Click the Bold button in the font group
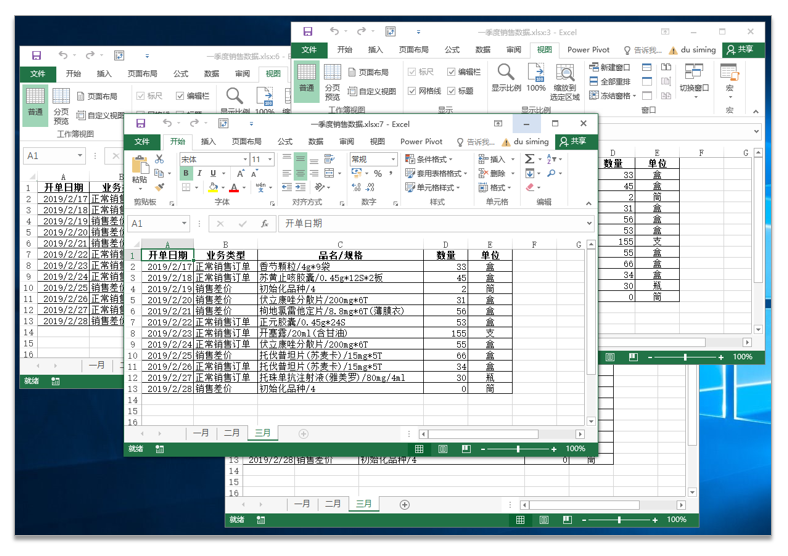Image resolution: width=788 pixels, height=556 pixels. coord(186,173)
